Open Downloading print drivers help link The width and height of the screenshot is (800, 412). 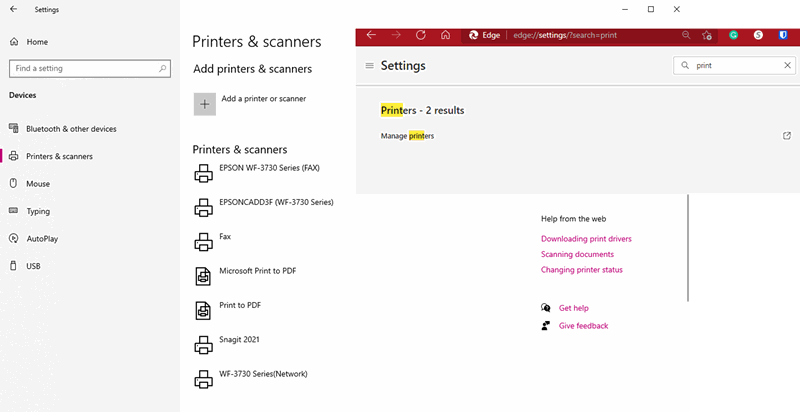point(586,239)
